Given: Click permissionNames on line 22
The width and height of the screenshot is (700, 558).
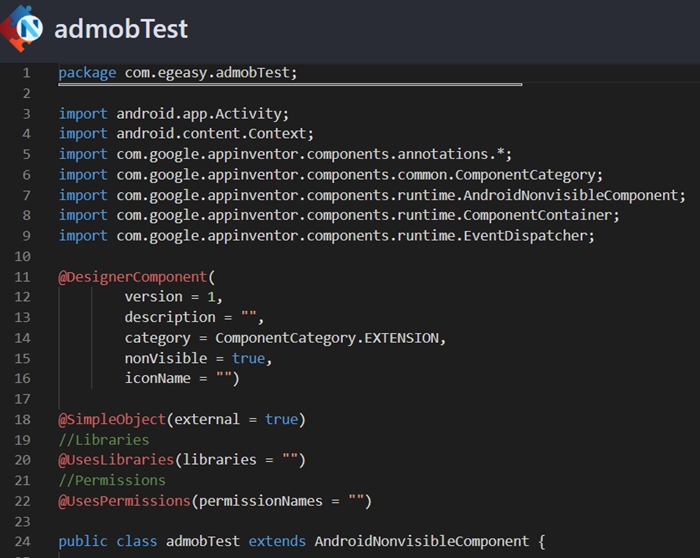Looking at the screenshot, I should (x=261, y=501).
